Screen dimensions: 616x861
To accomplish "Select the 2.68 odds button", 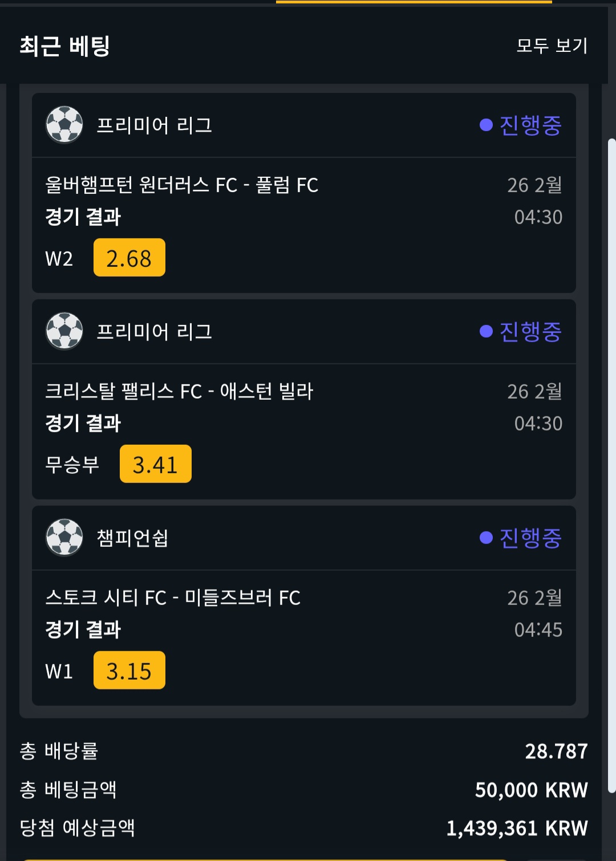I will coord(129,258).
